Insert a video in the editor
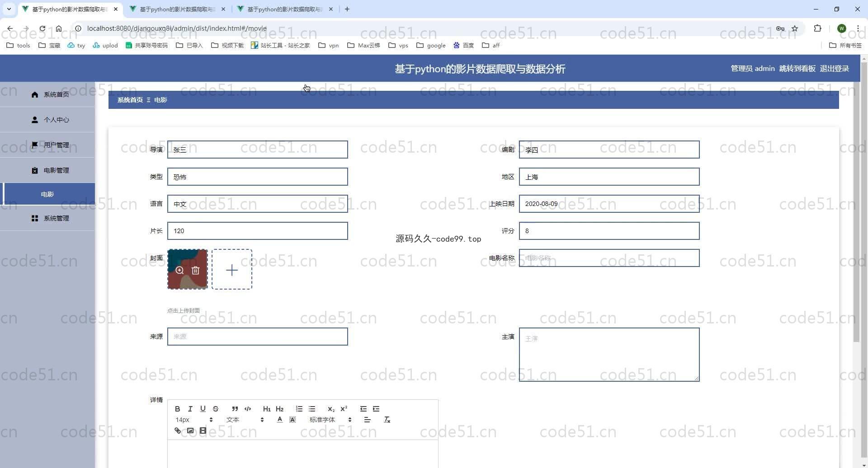Image resolution: width=868 pixels, height=468 pixels. click(203, 431)
